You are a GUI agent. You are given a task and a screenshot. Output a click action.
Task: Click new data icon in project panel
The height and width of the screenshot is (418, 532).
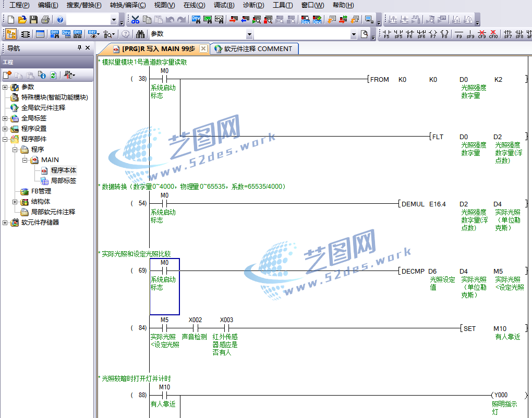7,75
